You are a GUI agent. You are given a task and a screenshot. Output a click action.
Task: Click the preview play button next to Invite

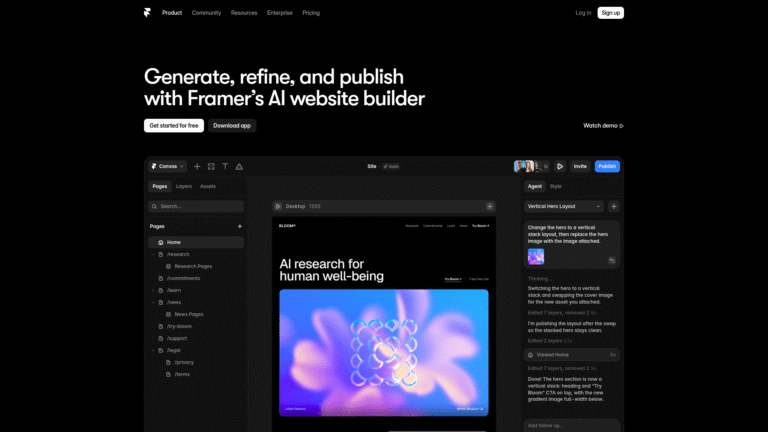[560, 167]
